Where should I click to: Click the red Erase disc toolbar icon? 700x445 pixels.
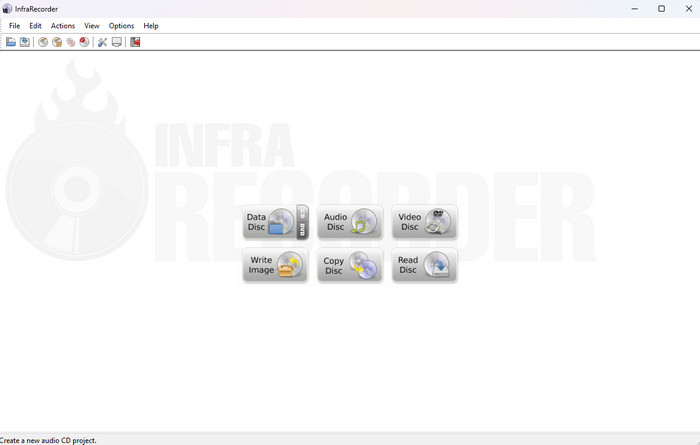84,42
